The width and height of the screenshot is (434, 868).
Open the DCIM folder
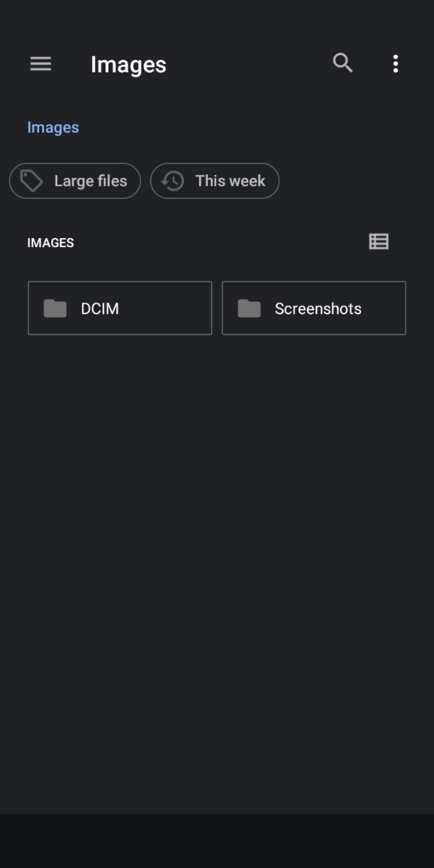pos(120,307)
